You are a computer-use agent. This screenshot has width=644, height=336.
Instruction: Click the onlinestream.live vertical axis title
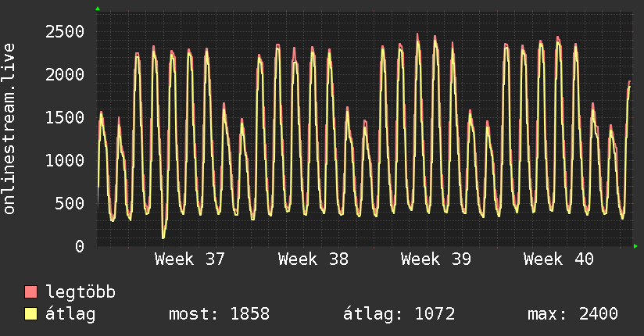point(9,129)
